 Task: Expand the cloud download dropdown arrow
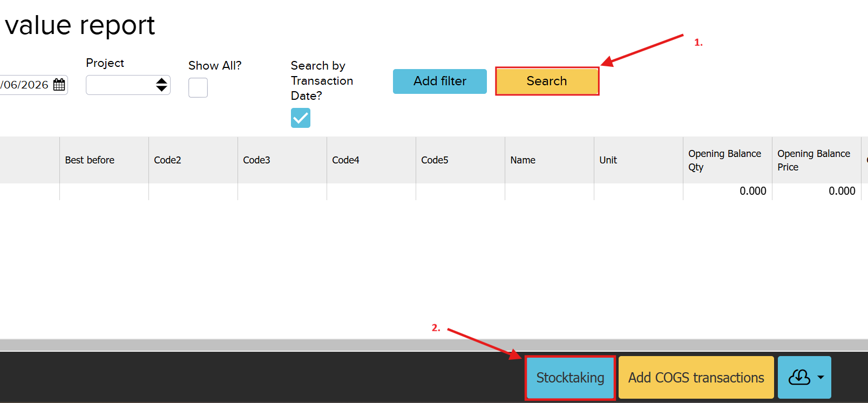coord(821,377)
